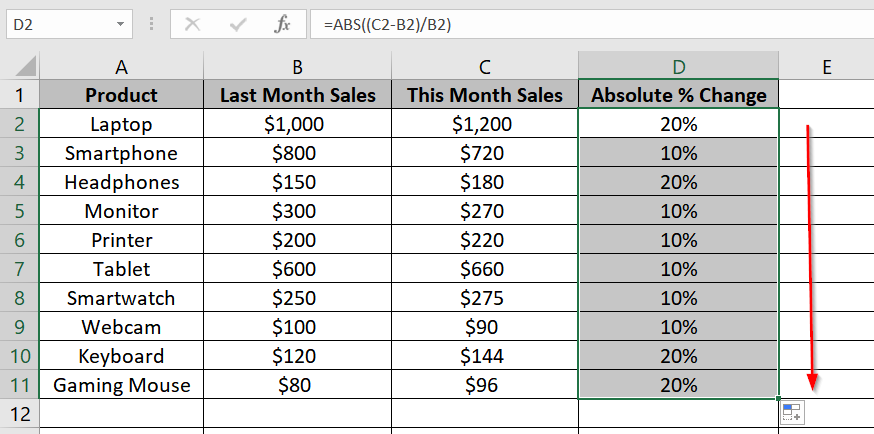874x434 pixels.
Task: Click the $600 last month sales cell
Action: tap(298, 268)
